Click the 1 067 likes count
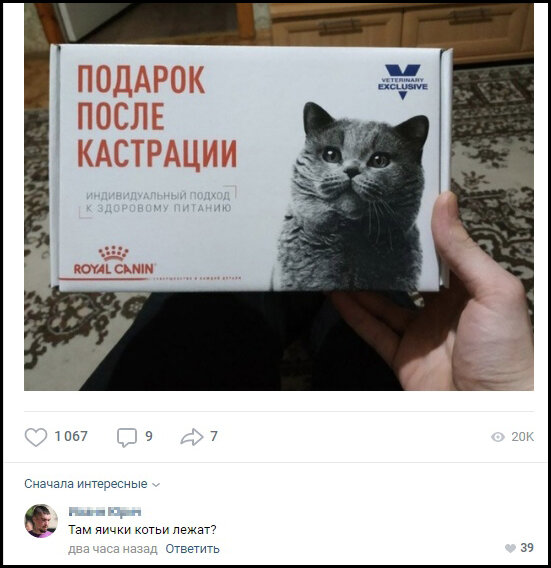Image resolution: width=551 pixels, height=568 pixels. pos(71,436)
